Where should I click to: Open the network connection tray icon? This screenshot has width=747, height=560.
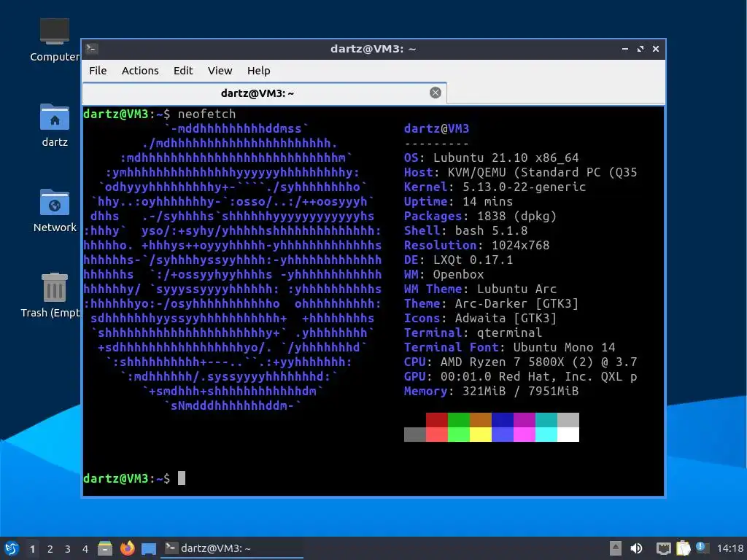(x=663, y=548)
